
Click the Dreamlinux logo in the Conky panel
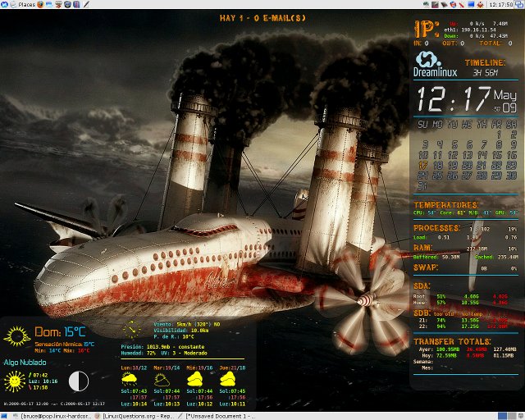pos(435,64)
